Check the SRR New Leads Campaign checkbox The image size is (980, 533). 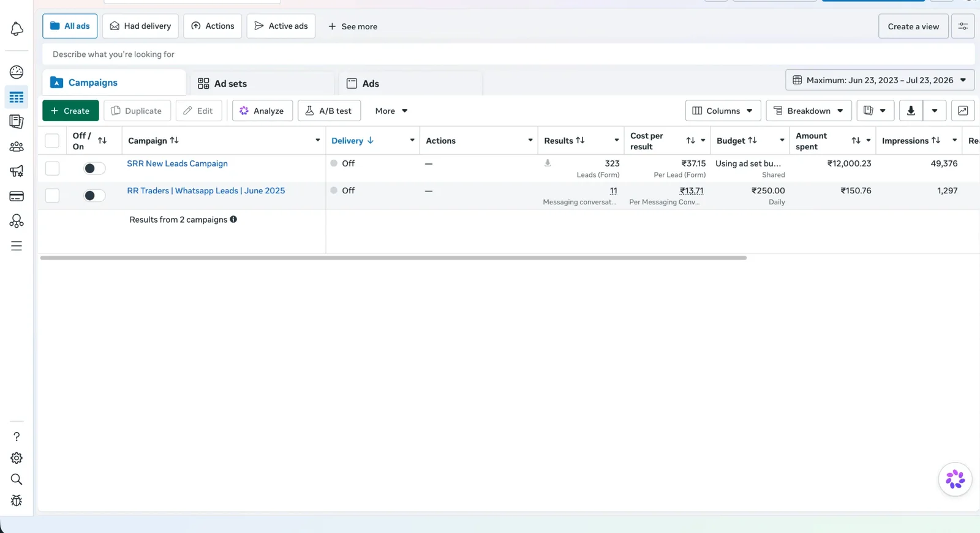(x=52, y=168)
